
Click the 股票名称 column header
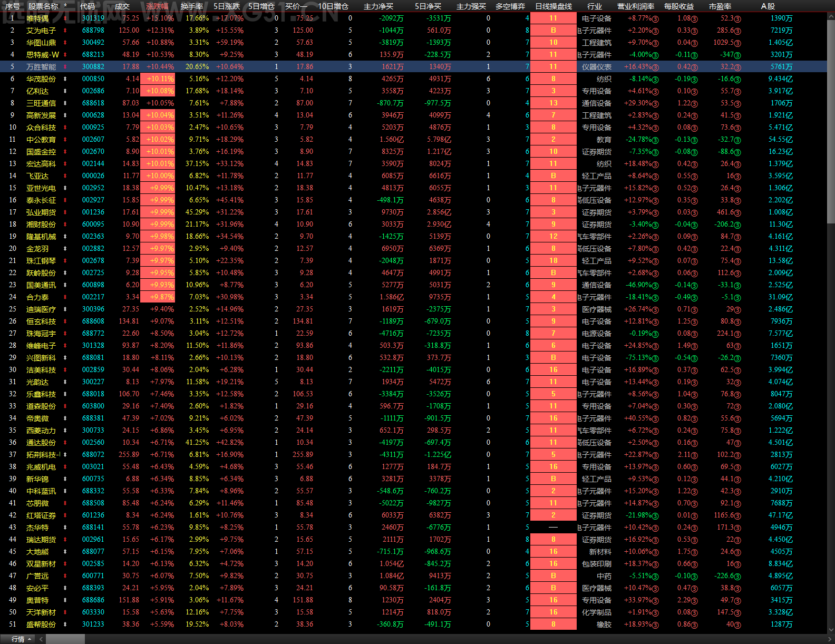pyautogui.click(x=43, y=6)
